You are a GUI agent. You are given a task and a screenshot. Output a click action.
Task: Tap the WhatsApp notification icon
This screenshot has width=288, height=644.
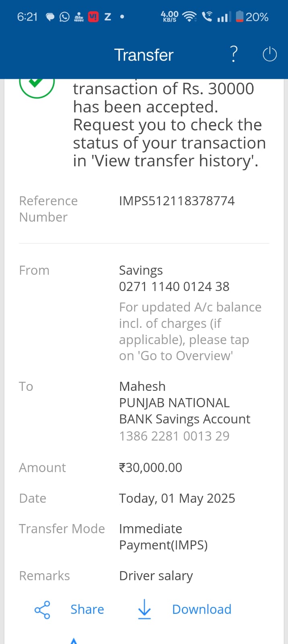click(64, 17)
